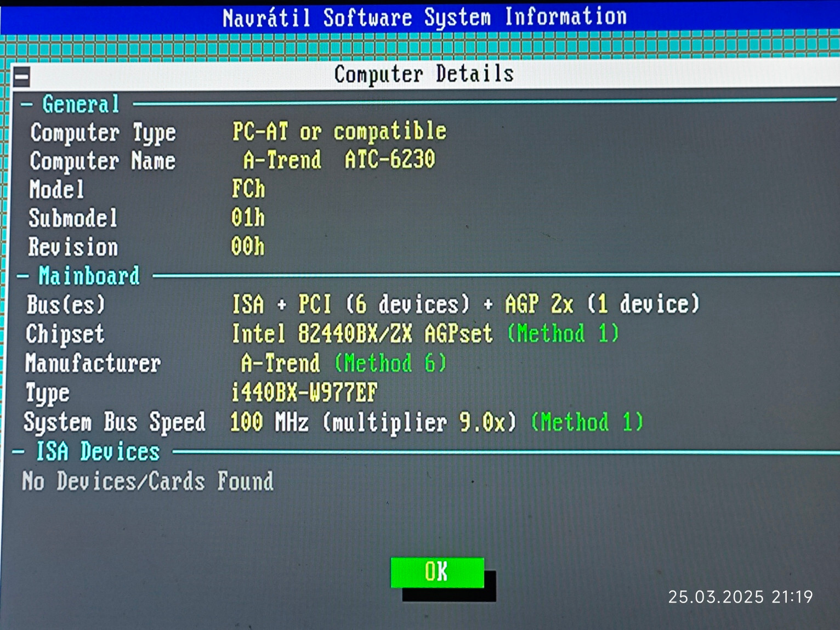This screenshot has height=630, width=840.
Task: Select the ISA Devices section heading
Action: pyautogui.click(x=98, y=452)
